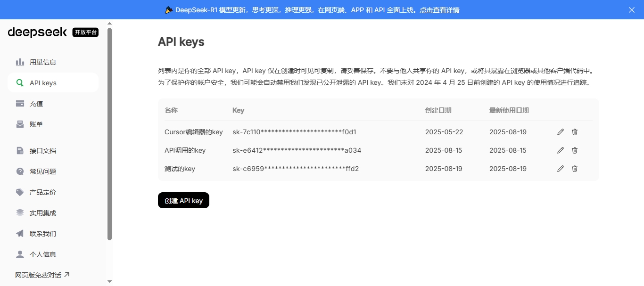
Task: Click the 常见问题 question mark icon
Action: point(20,172)
